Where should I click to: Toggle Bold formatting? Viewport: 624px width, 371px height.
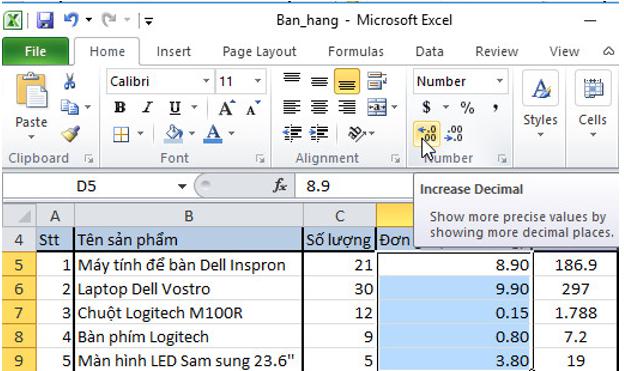(120, 107)
